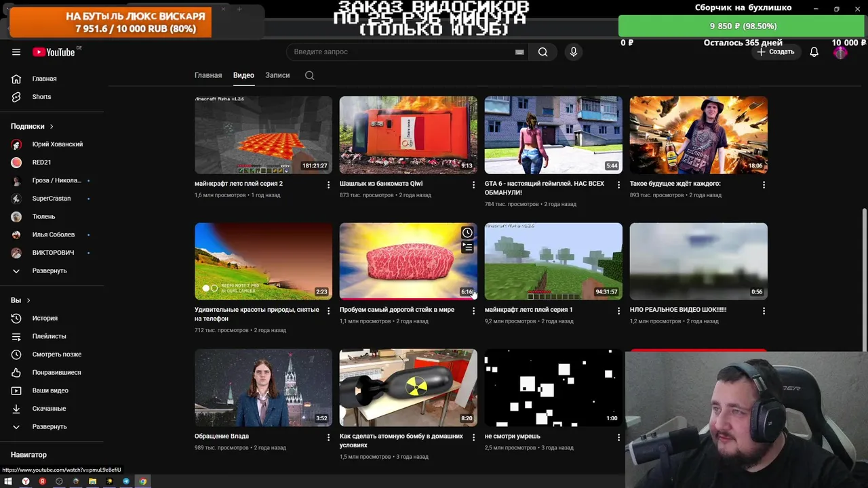Open video title Как сделать атомную бомбу
The width and height of the screenshot is (868, 488).
(401, 441)
